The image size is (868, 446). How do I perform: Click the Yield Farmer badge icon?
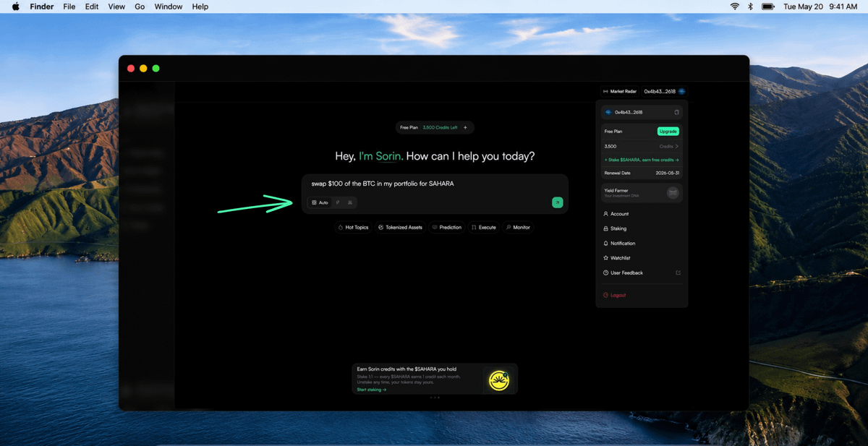click(673, 192)
